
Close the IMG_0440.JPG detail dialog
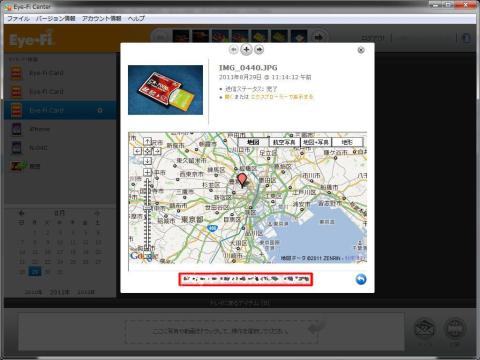361,50
